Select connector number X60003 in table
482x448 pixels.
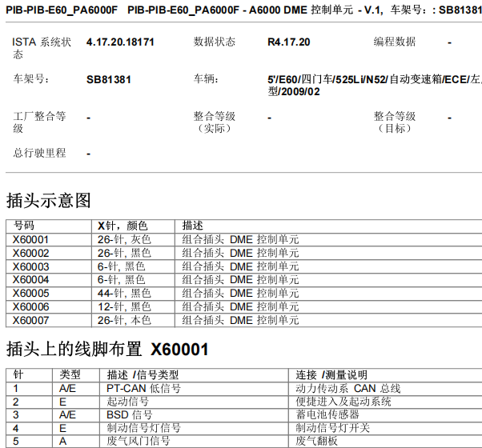coord(30,266)
